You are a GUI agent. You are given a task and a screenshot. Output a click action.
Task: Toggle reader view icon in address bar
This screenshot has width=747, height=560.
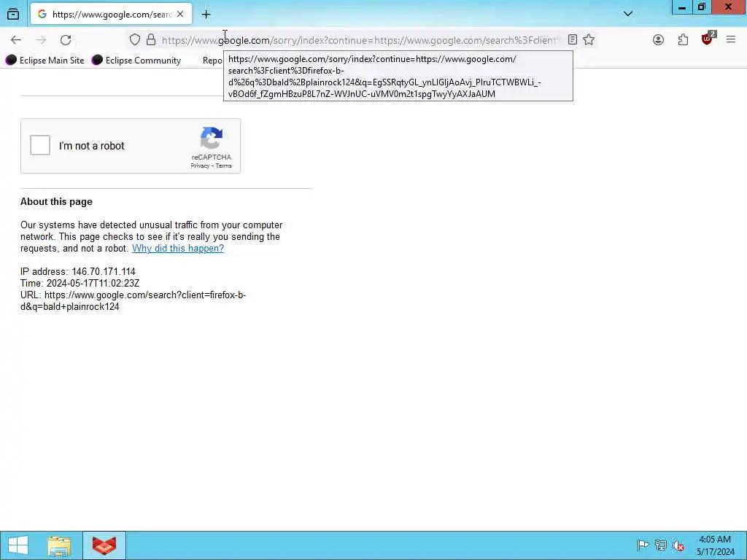(x=573, y=40)
